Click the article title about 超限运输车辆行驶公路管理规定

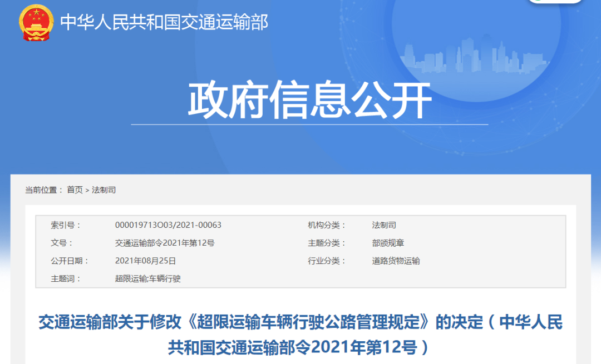click(x=300, y=335)
